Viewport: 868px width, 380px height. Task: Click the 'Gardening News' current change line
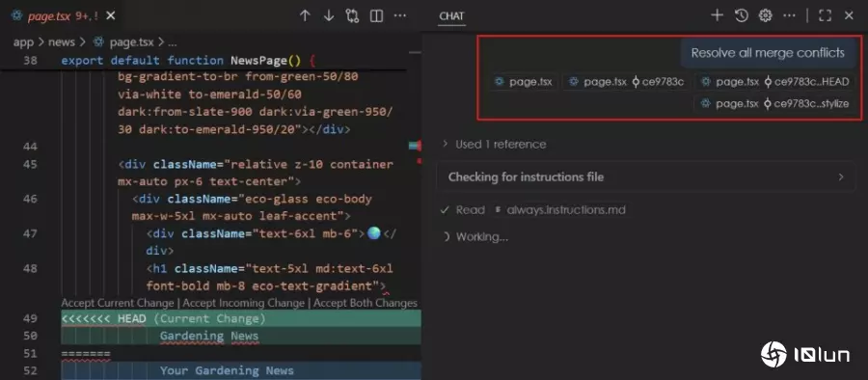pyautogui.click(x=209, y=336)
